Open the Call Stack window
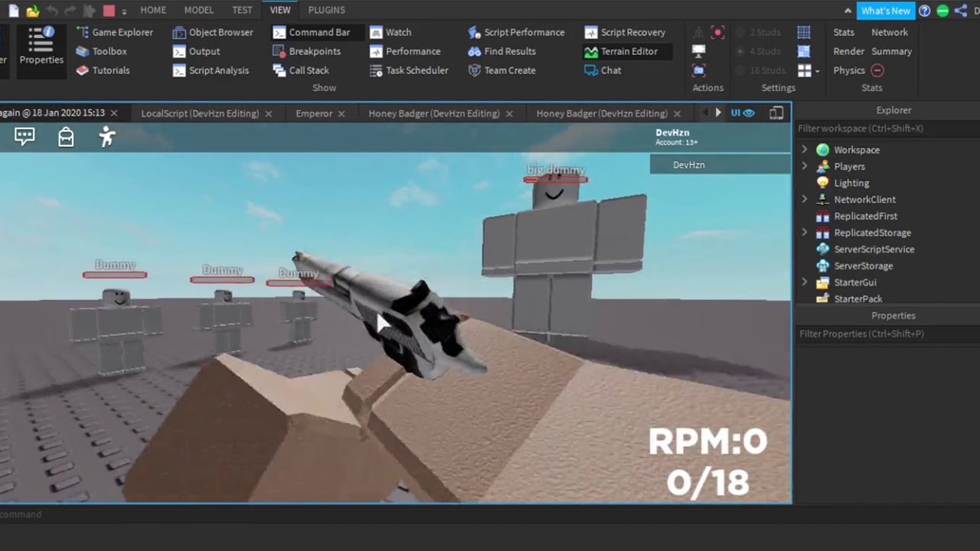 tap(301, 70)
